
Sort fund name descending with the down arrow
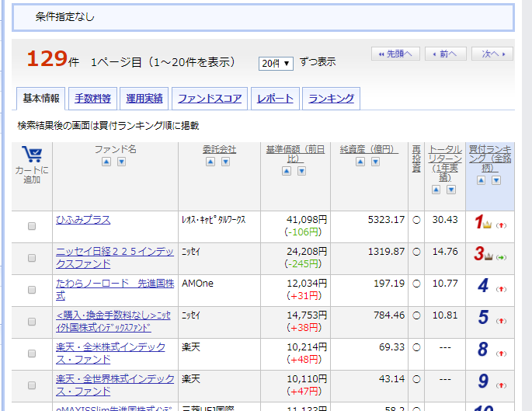121,162
